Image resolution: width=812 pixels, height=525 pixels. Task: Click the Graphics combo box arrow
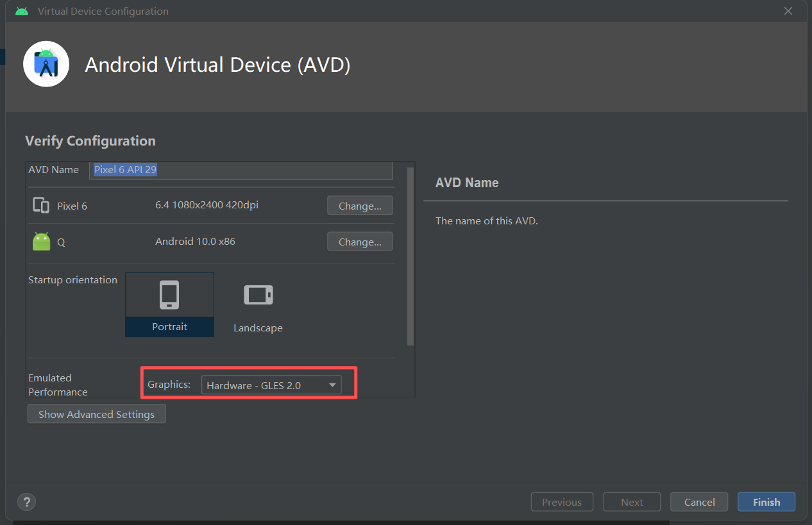[x=332, y=385]
